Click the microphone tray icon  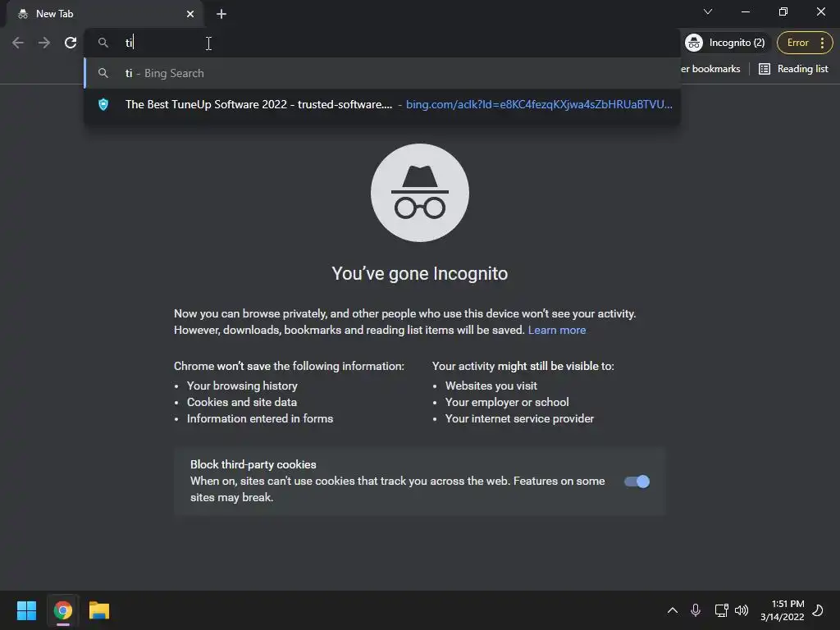click(696, 610)
